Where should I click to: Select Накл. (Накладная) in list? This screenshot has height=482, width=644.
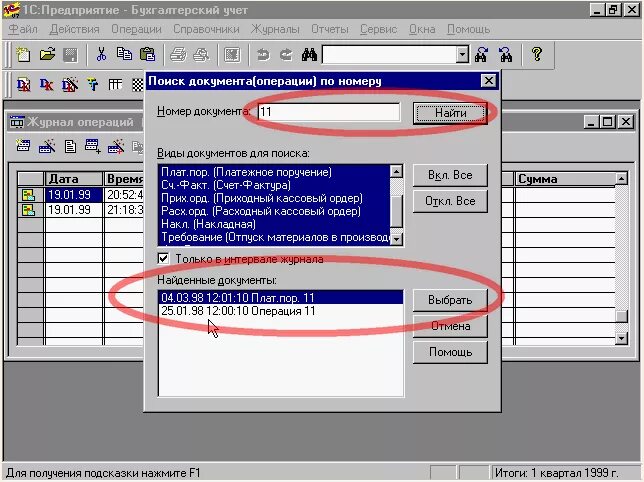274,224
